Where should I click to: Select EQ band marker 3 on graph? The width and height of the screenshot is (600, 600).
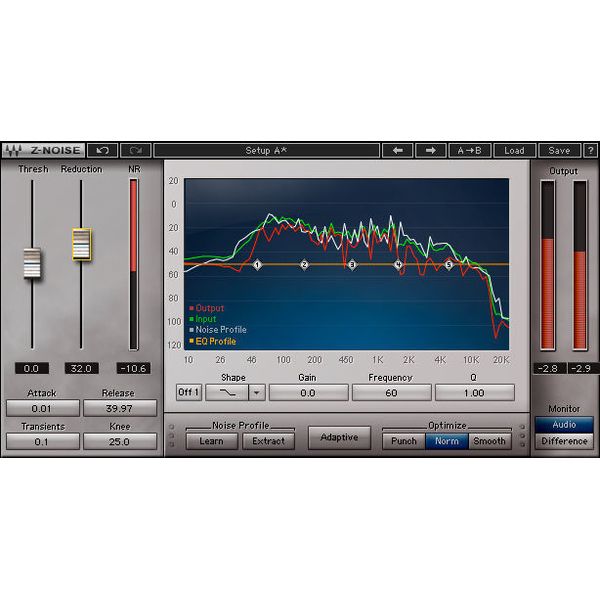click(352, 265)
